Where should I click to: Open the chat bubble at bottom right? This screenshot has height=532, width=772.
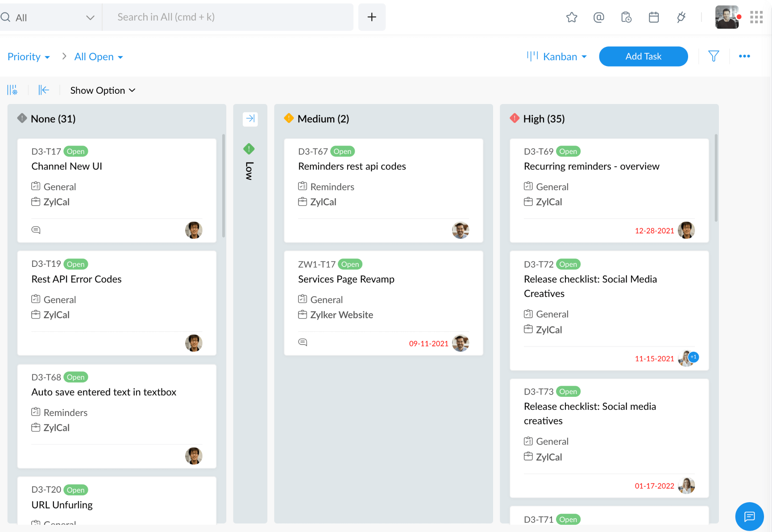pos(749,516)
